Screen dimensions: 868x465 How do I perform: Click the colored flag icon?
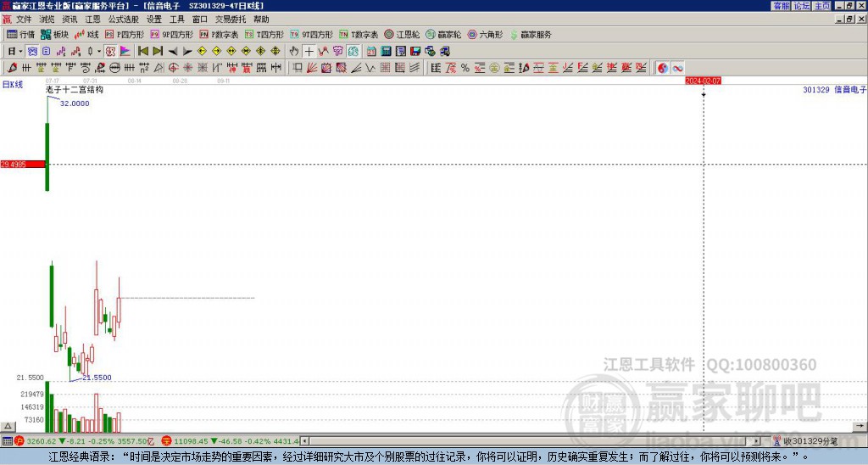click(125, 52)
